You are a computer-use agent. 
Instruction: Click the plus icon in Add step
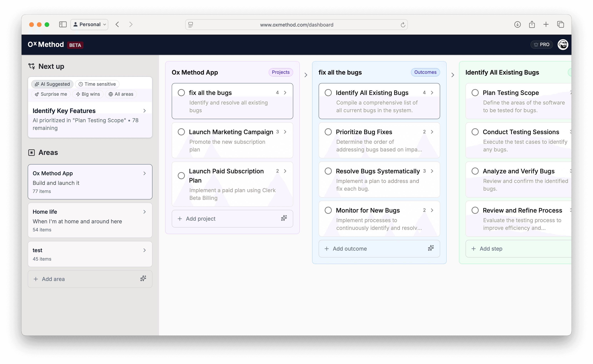[474, 249]
